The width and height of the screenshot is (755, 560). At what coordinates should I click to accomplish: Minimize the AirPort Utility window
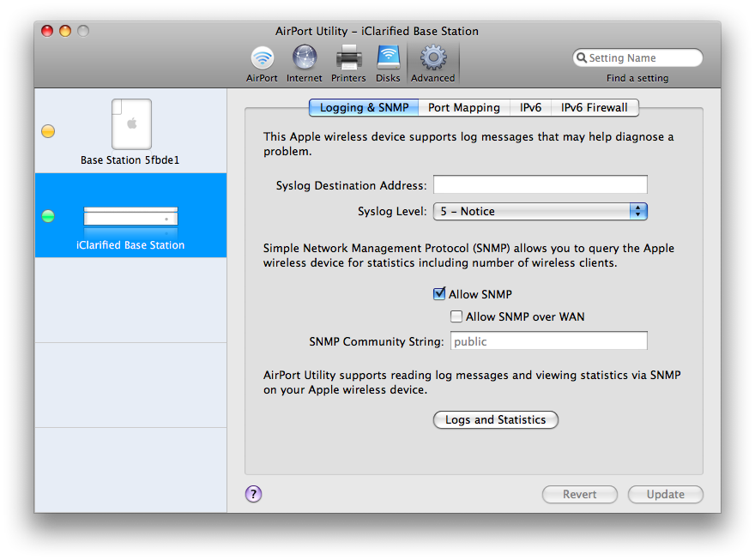click(65, 31)
